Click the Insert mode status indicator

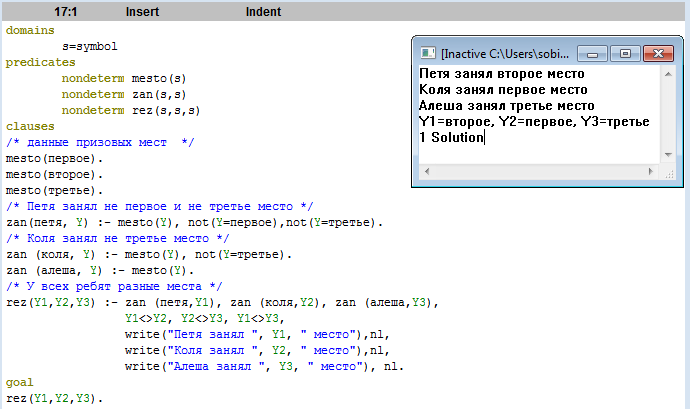(x=142, y=12)
